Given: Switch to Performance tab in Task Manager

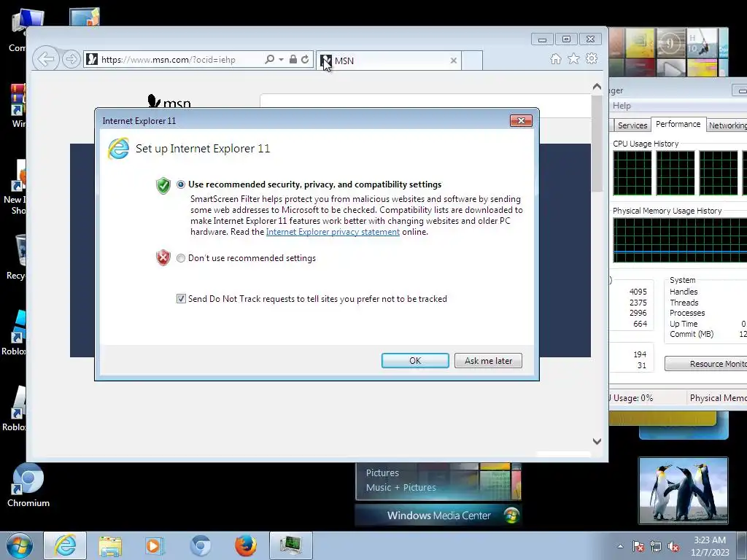Looking at the screenshot, I should tap(678, 124).
